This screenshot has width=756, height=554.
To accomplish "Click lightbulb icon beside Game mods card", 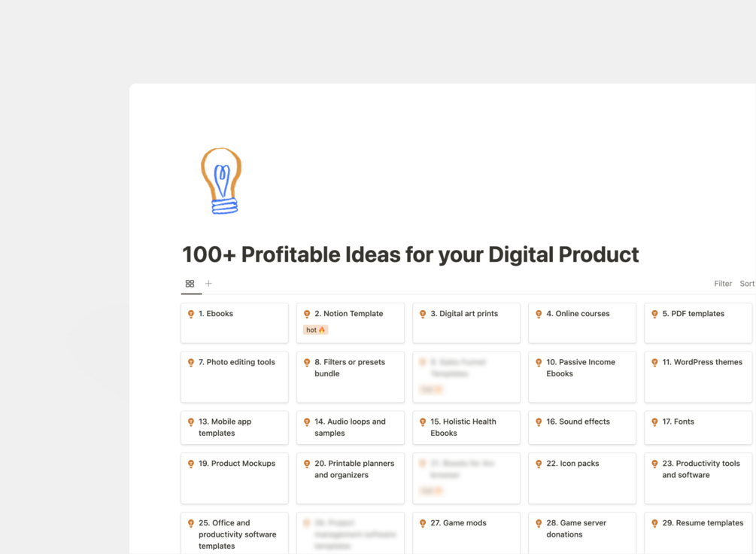I will coord(423,523).
